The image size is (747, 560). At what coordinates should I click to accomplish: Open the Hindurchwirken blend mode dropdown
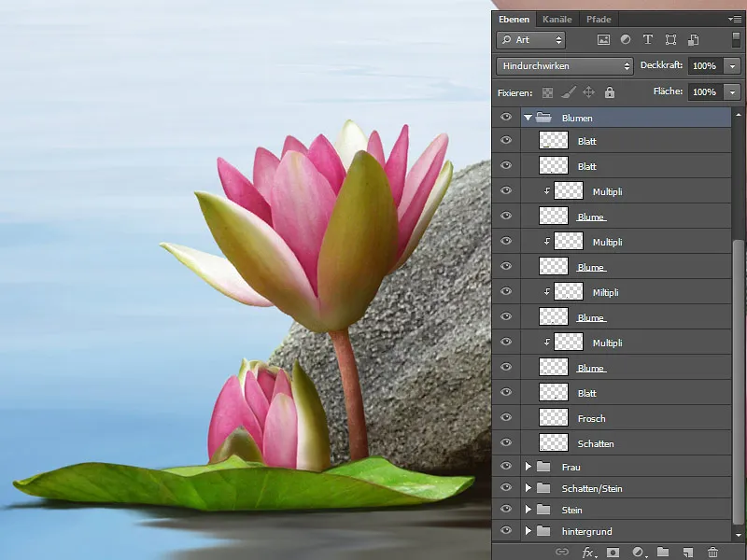tap(565, 65)
